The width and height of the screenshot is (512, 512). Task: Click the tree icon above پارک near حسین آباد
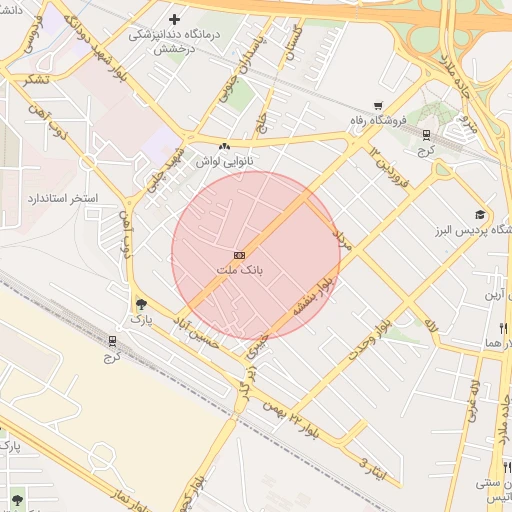pyautogui.click(x=141, y=304)
